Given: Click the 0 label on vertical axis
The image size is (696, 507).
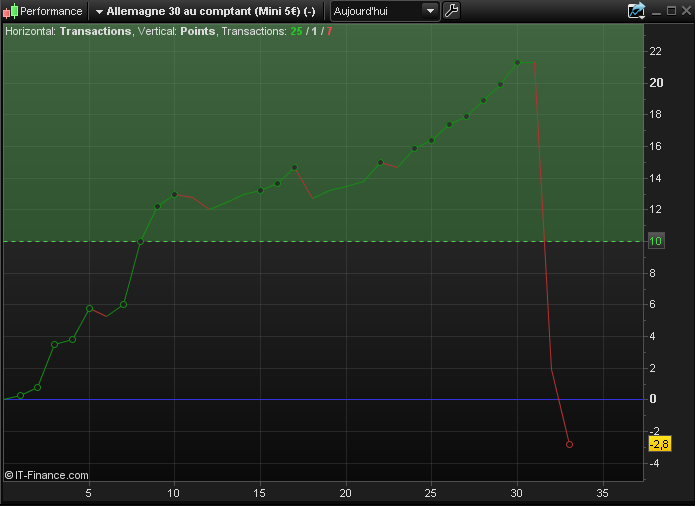Looking at the screenshot, I should pyautogui.click(x=652, y=399).
